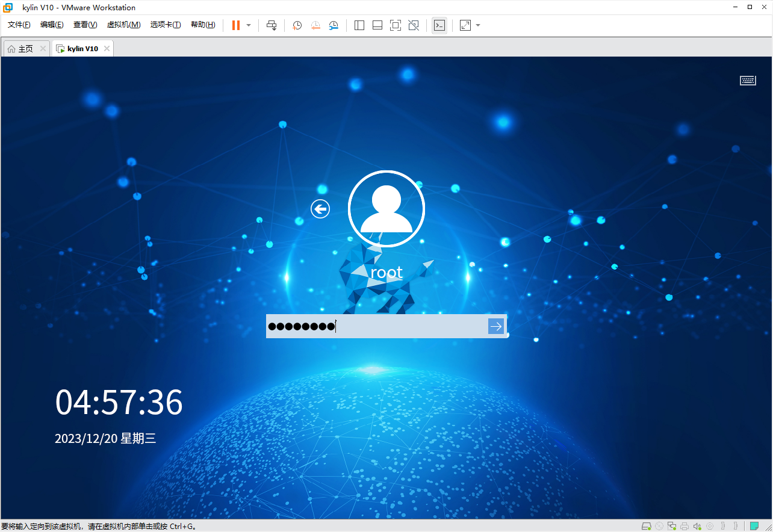Screen dimensions: 773x532
Task: Expand the power options dropdown beside pause
Action: tap(249, 25)
